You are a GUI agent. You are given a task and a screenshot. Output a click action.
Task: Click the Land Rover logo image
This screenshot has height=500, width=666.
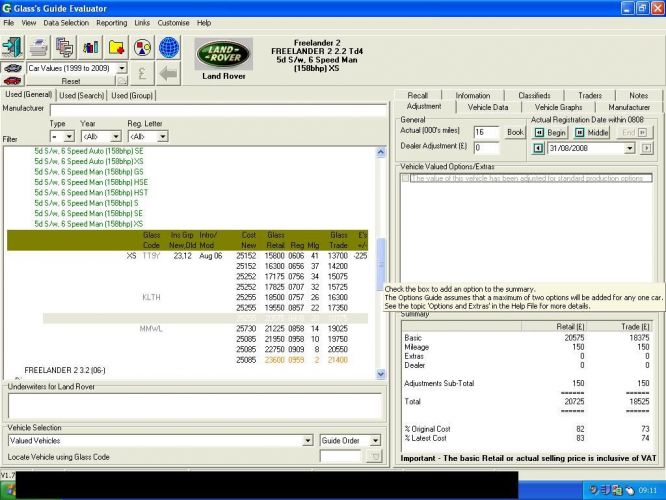click(x=223, y=54)
